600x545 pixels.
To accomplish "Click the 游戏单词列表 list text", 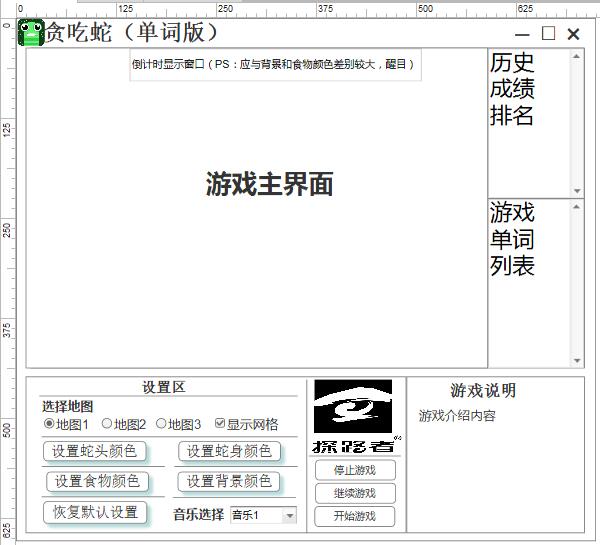I will coord(512,238).
